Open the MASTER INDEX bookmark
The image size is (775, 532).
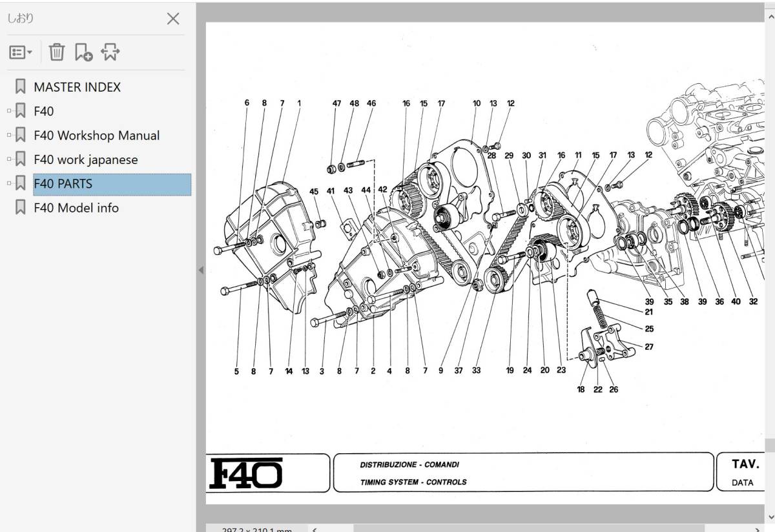click(77, 87)
